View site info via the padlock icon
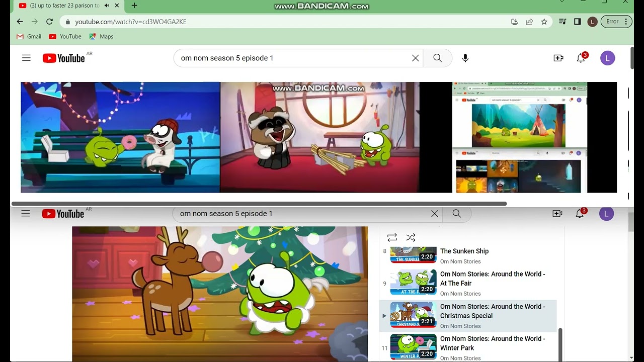 [67, 22]
